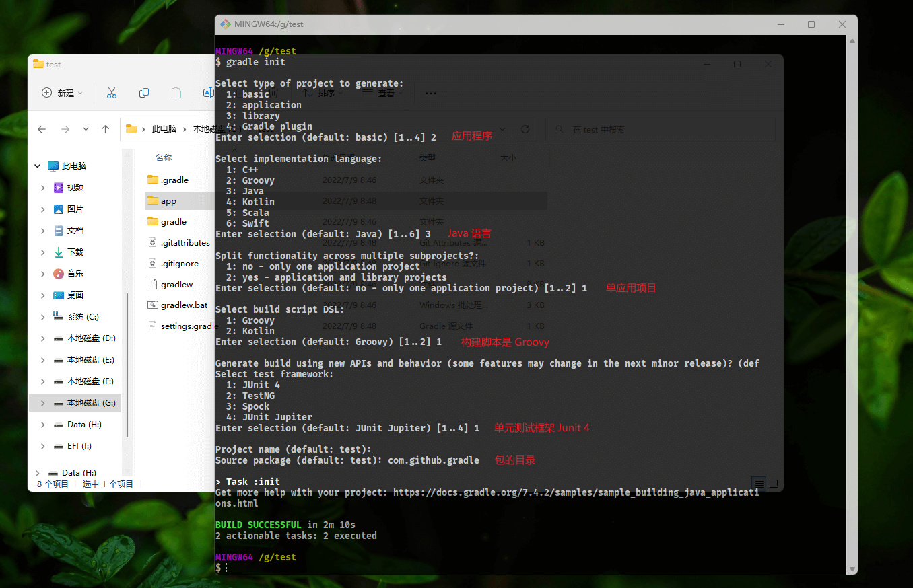913x588 pixels.
Task: Expand the 下载 folder node
Action: 43,252
